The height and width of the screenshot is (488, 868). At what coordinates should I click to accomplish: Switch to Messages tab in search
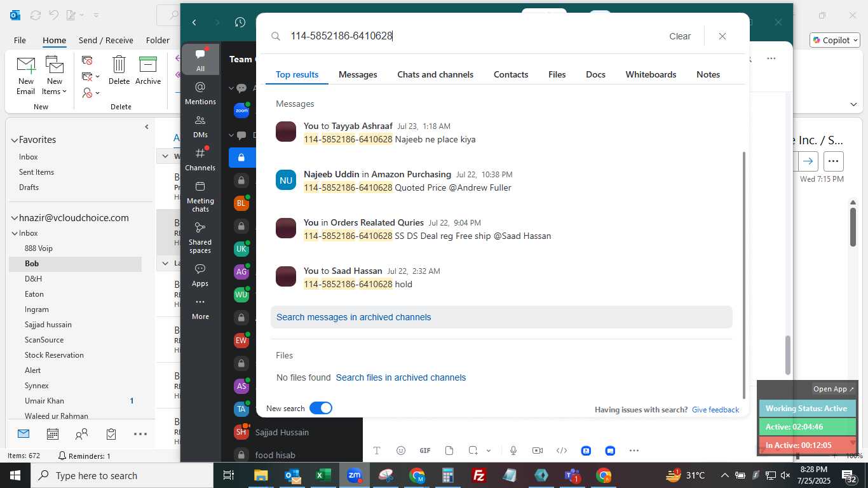click(x=358, y=74)
